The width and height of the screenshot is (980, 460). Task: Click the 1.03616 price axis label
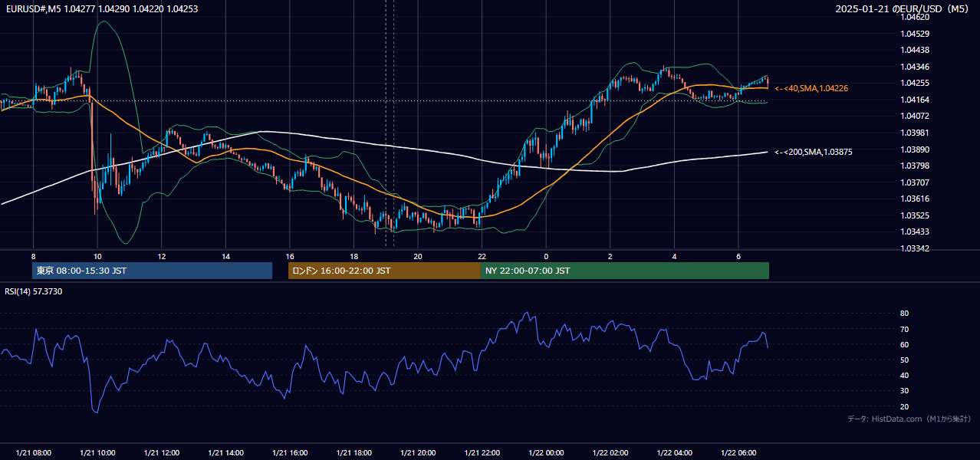click(916, 199)
